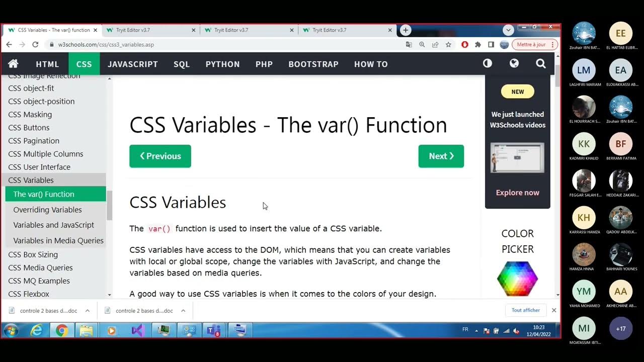Click the zoom magnifier in address bar
Screen dimensions: 644x362
[x=422, y=44]
